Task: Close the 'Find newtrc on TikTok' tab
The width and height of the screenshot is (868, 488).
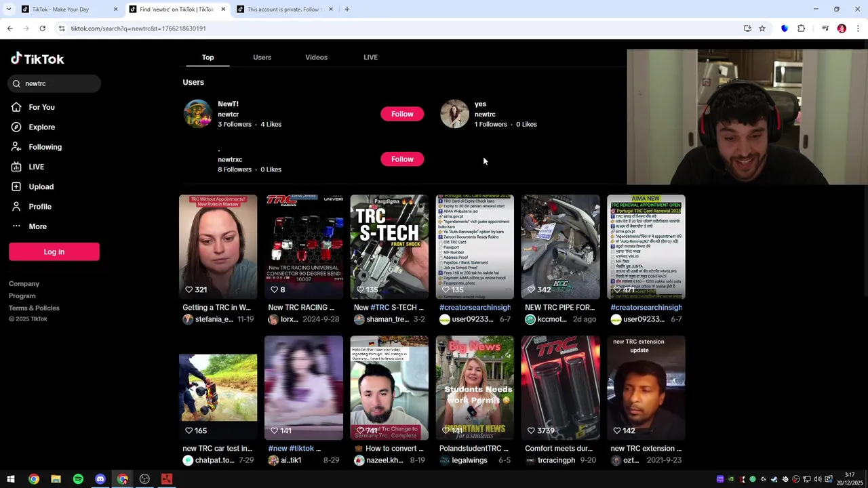Action: [223, 9]
